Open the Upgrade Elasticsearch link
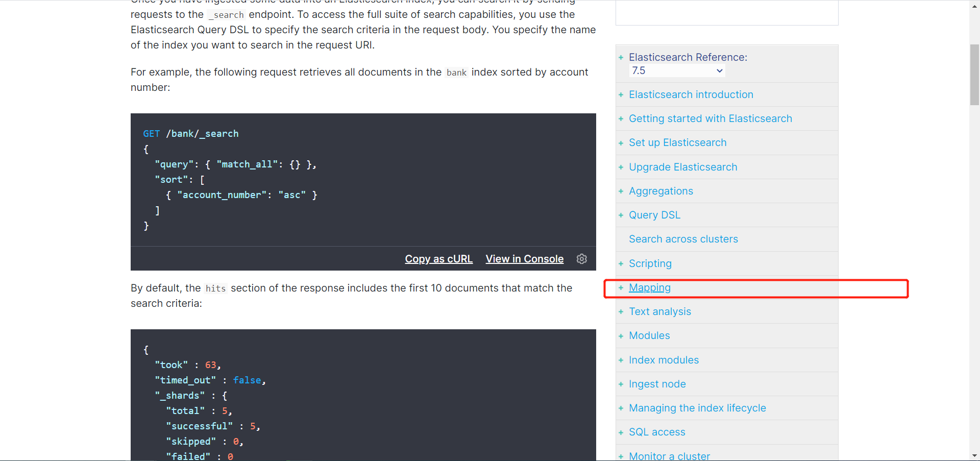Image resolution: width=980 pixels, height=461 pixels. 683,167
